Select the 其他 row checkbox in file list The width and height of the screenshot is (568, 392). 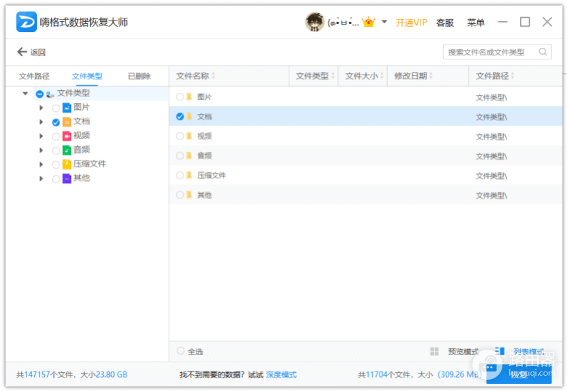pyautogui.click(x=180, y=195)
